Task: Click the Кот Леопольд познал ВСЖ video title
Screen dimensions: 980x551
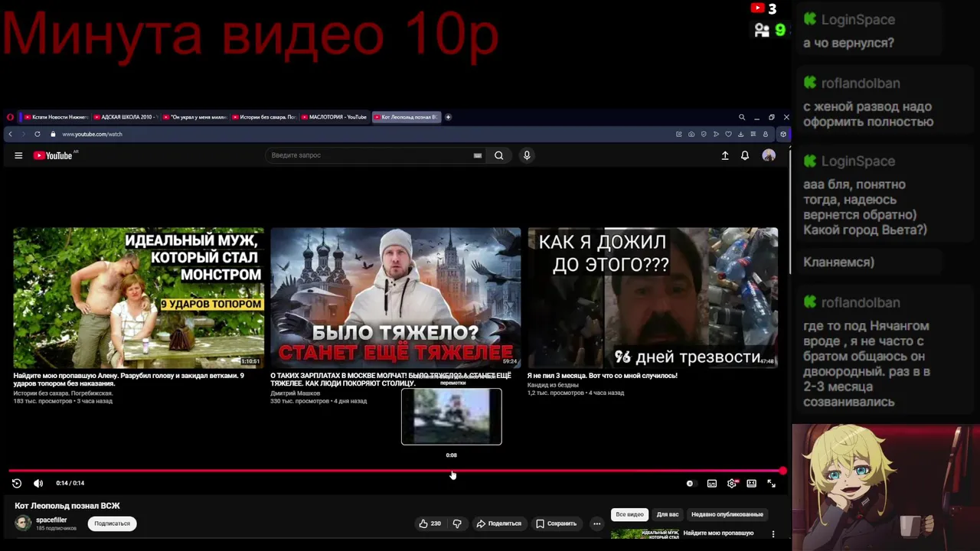Action: coord(67,506)
